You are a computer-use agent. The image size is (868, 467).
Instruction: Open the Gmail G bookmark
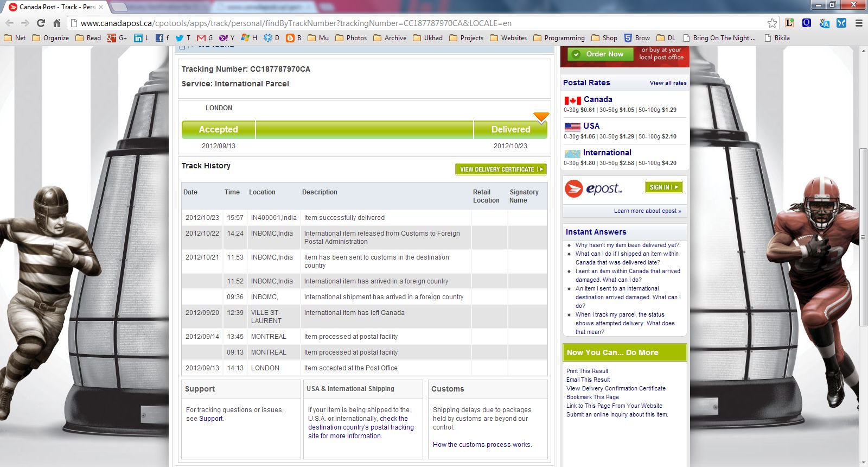point(205,38)
